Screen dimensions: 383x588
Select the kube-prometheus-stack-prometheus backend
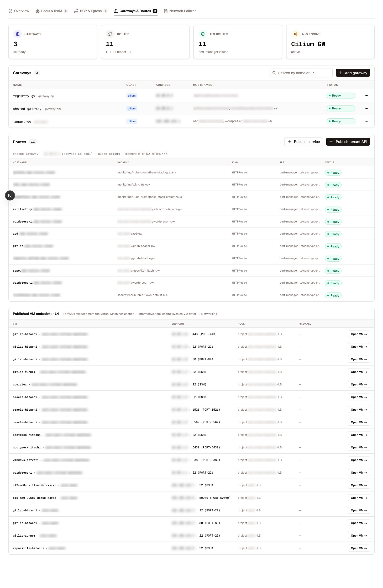[149, 197]
